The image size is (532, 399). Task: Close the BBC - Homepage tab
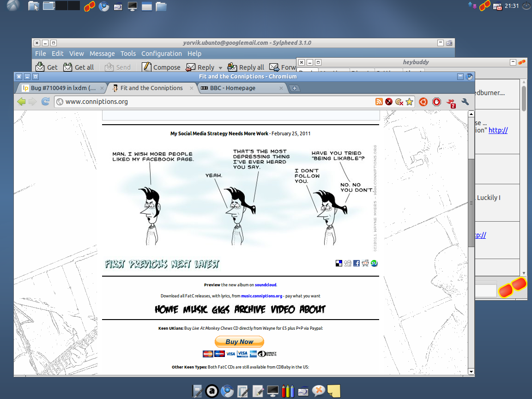pyautogui.click(x=281, y=88)
